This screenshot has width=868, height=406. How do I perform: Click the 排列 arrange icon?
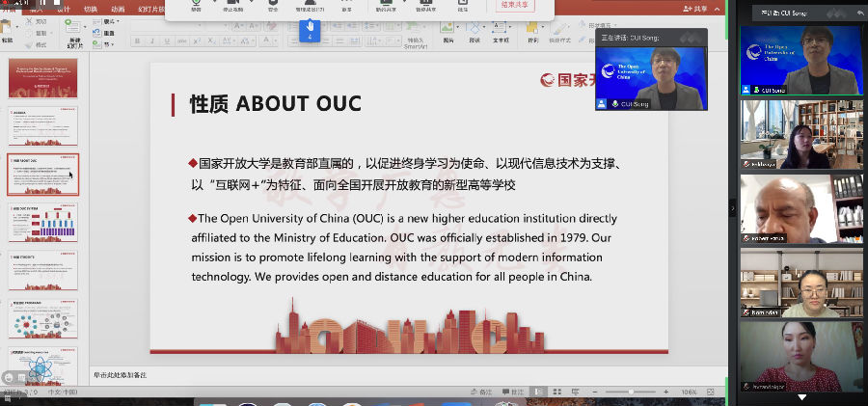[532, 27]
